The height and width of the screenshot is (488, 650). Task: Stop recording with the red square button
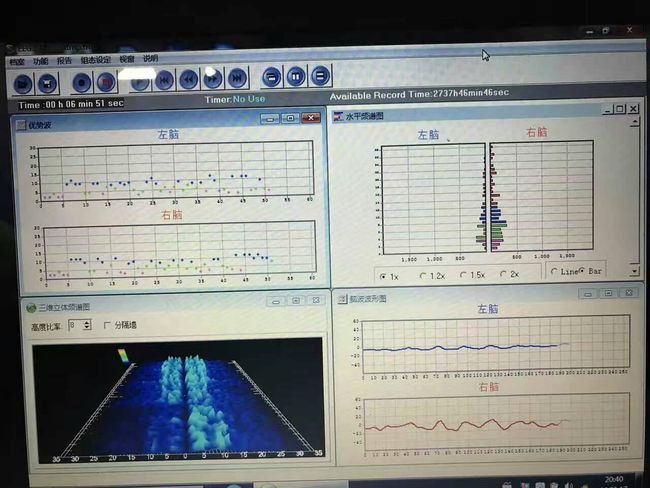[x=106, y=82]
